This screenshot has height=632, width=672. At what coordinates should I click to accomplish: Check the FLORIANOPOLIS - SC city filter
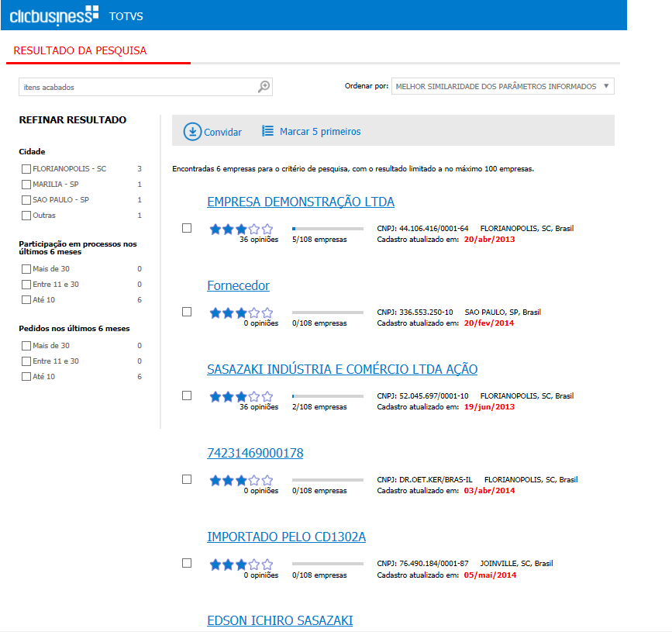[x=26, y=169]
